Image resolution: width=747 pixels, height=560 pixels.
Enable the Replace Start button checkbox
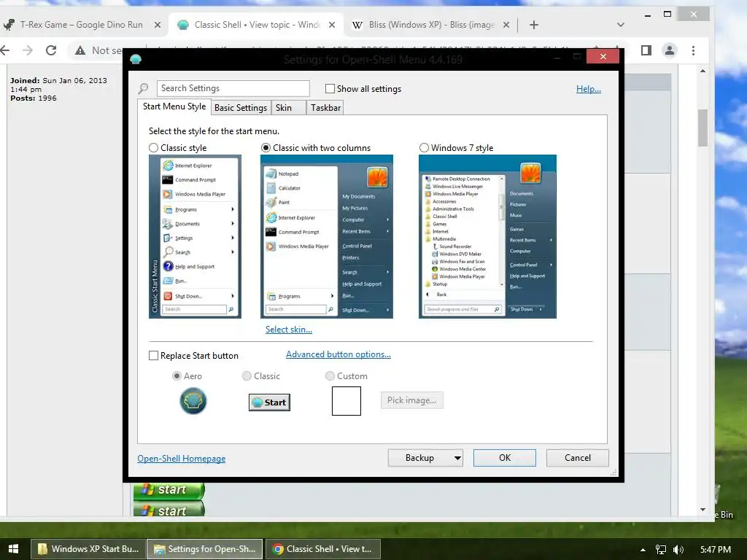[153, 356]
